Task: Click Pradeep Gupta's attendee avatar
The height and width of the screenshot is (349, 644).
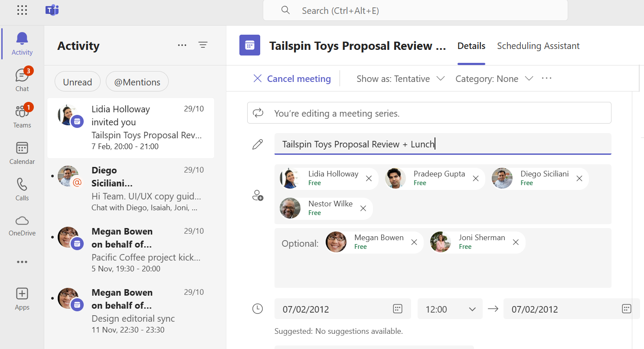Action: 396,178
